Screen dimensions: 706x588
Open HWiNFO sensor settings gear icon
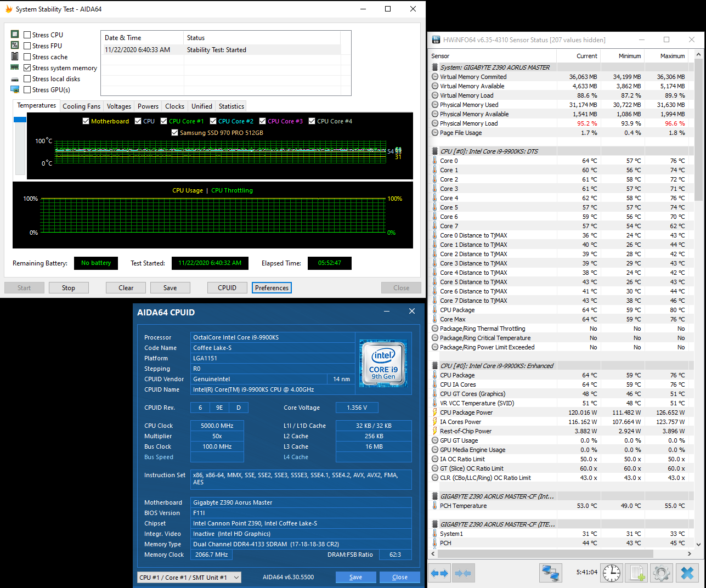click(662, 573)
